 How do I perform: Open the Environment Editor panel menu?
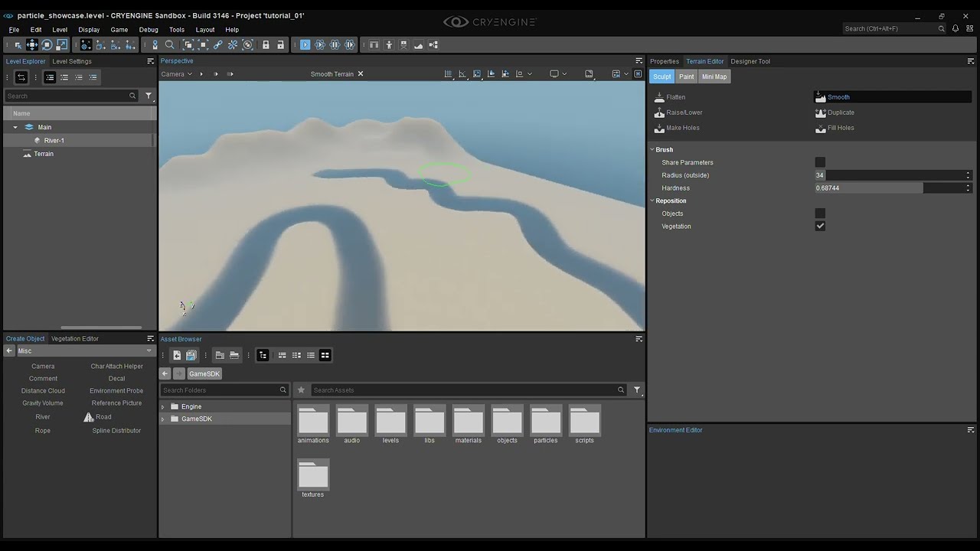[x=971, y=430]
